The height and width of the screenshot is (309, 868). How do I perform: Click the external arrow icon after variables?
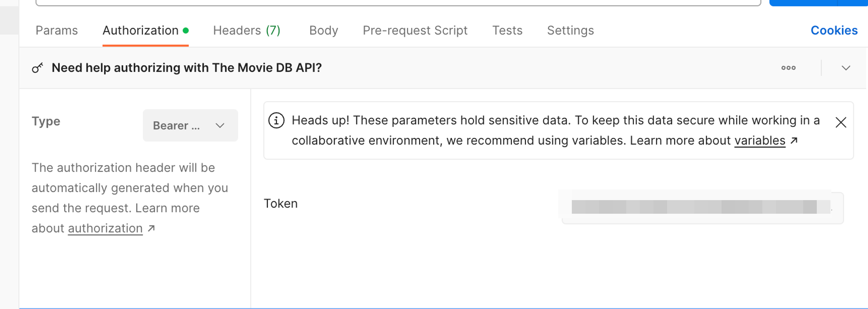tap(794, 140)
